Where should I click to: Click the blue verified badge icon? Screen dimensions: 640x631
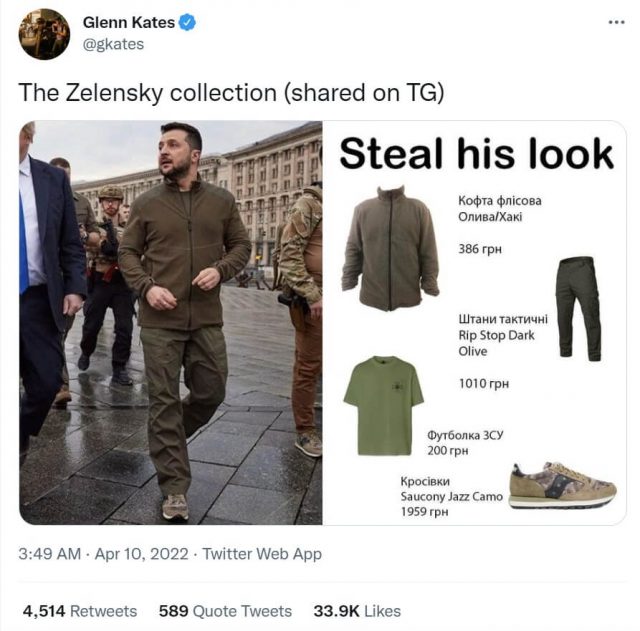click(187, 22)
